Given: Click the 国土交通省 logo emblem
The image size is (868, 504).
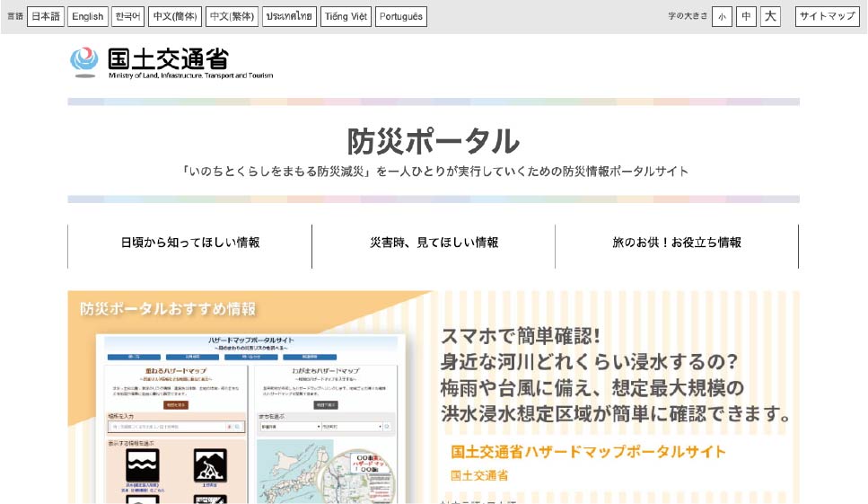Looking at the screenshot, I should click(84, 62).
